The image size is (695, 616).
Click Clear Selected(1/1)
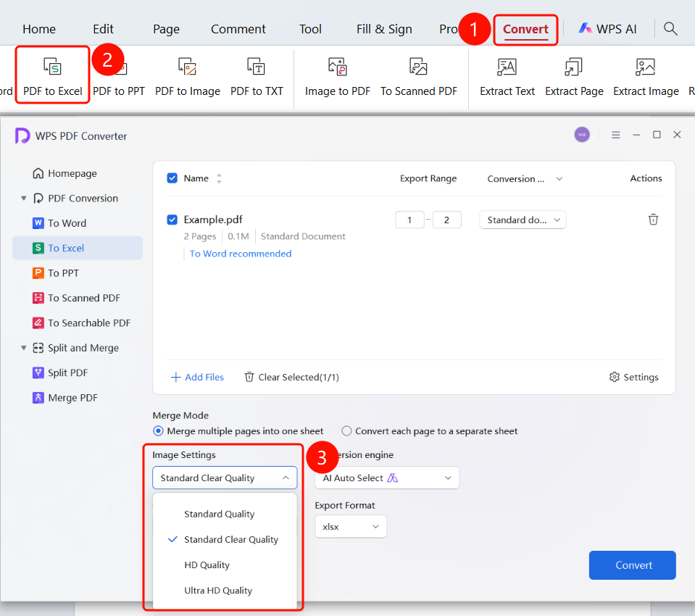point(291,377)
